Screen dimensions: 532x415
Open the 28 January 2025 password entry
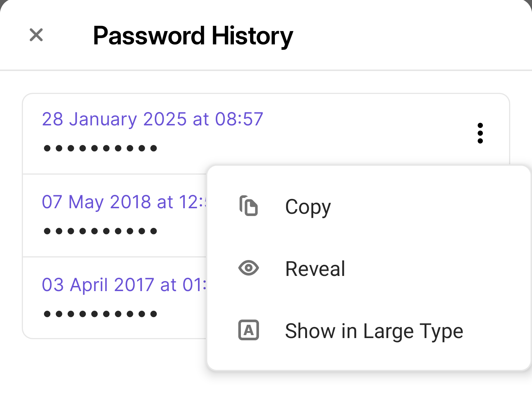pyautogui.click(x=152, y=118)
